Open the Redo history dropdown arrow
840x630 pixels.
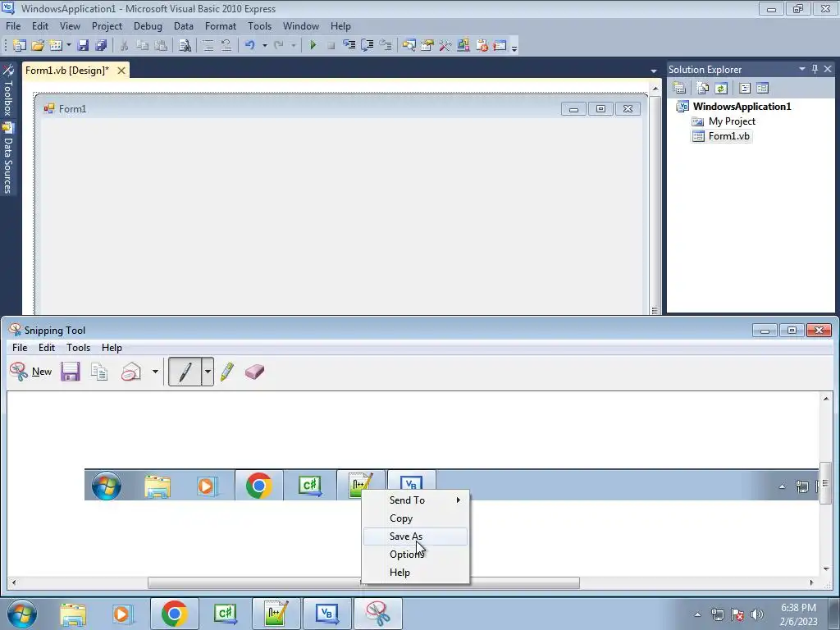click(293, 46)
